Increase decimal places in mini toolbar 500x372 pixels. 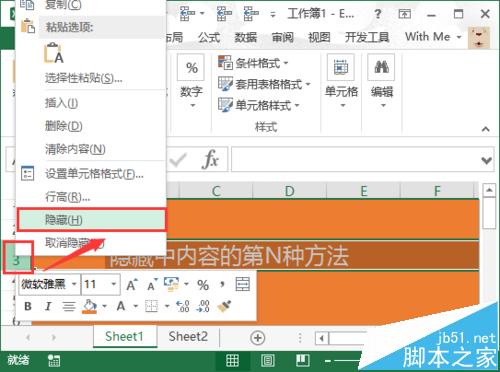(x=183, y=306)
